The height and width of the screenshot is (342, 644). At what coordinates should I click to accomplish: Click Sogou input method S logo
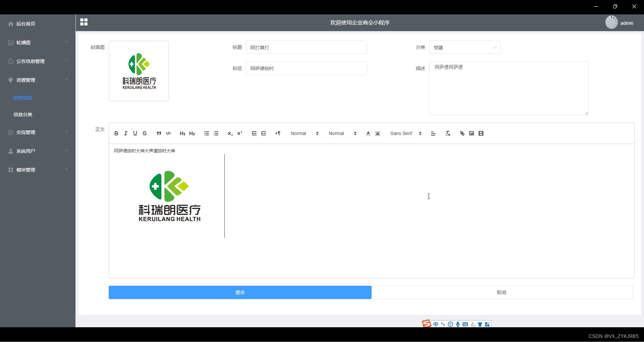tap(426, 324)
